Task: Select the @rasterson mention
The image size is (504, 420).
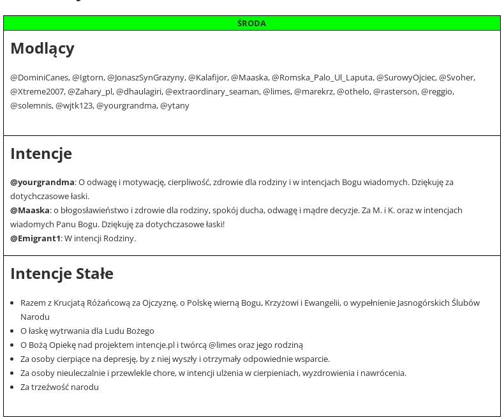Action: pos(395,91)
